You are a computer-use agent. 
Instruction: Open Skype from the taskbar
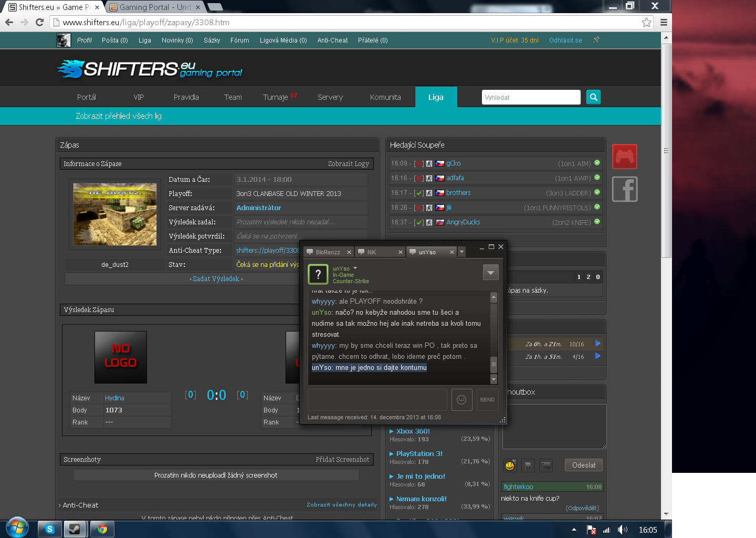(x=50, y=529)
